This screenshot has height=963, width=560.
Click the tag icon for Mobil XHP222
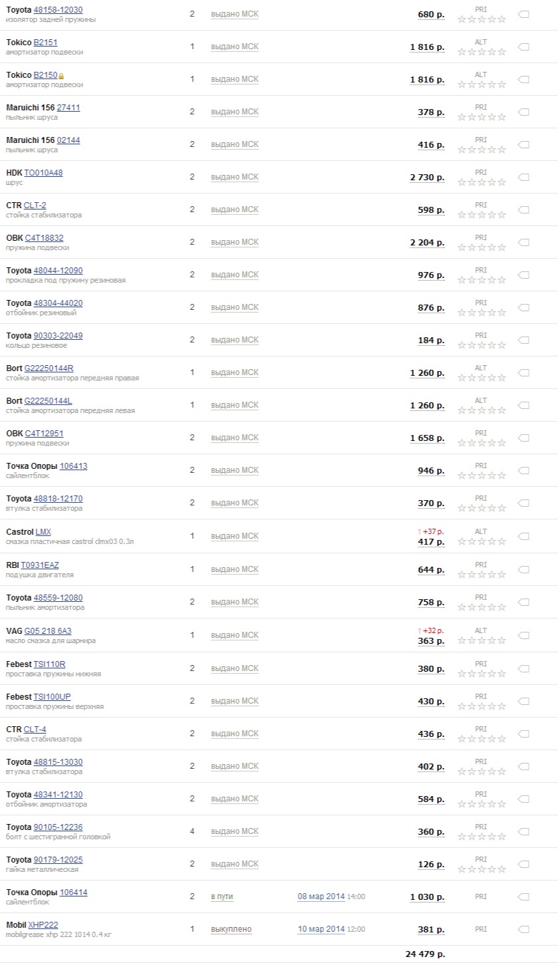click(523, 929)
